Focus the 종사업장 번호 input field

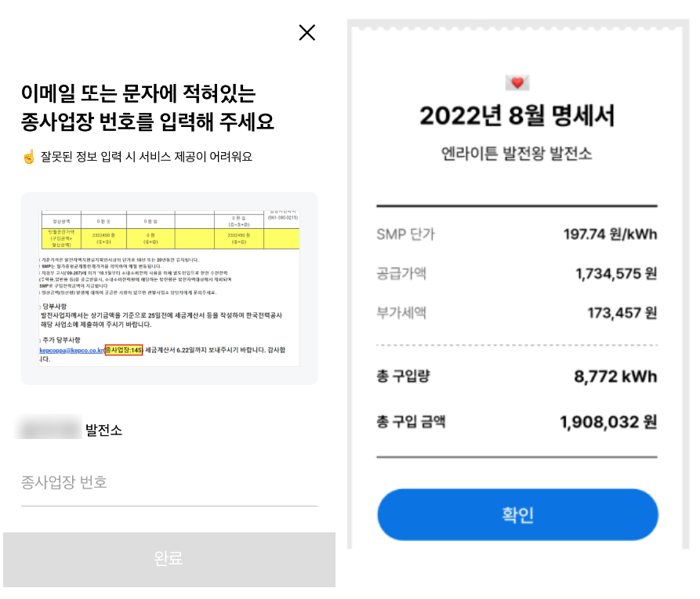click(x=169, y=482)
